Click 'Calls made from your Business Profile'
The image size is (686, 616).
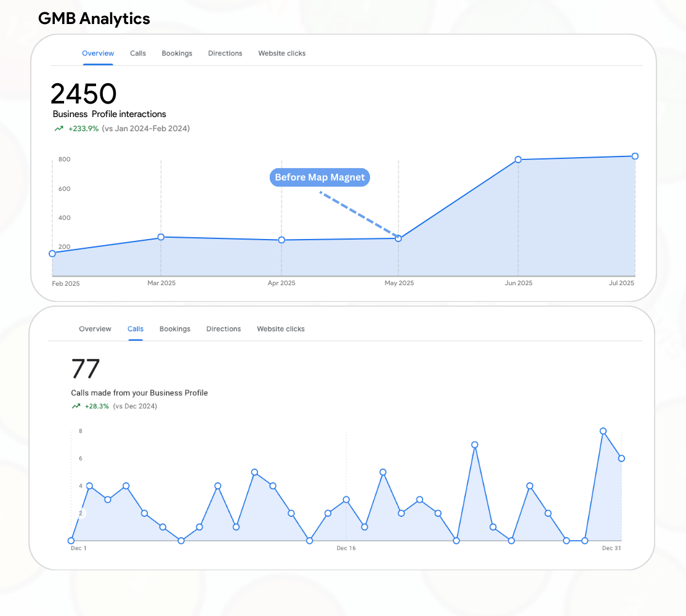pos(139,393)
